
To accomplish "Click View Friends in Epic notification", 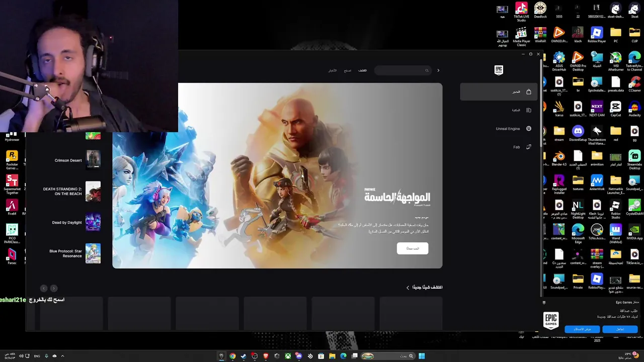I will (582, 329).
